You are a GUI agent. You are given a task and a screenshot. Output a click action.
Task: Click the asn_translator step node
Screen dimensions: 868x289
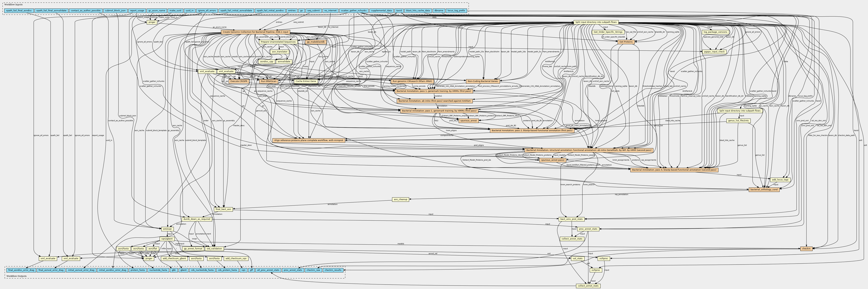pos(280,52)
